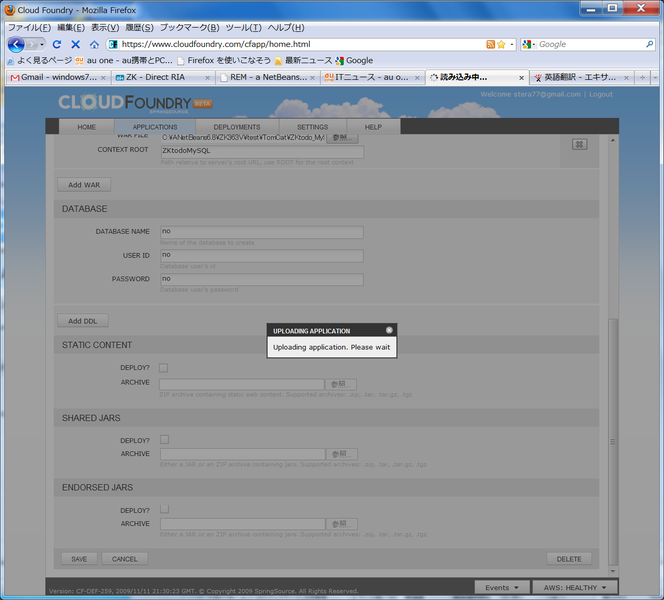Reload the page with the refresh icon
Screen dimensions: 664x600
tap(57, 44)
